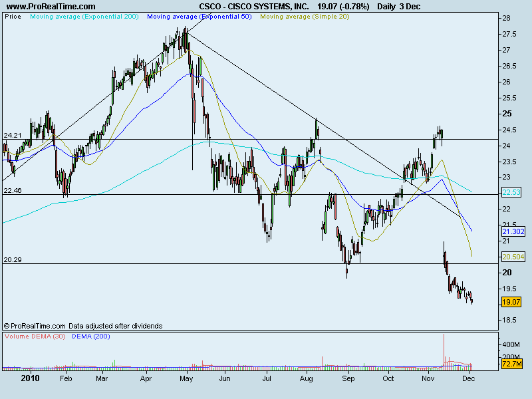Select the DEMA (200) volume legend
Screen dimensions: 532x399
(x=91, y=336)
